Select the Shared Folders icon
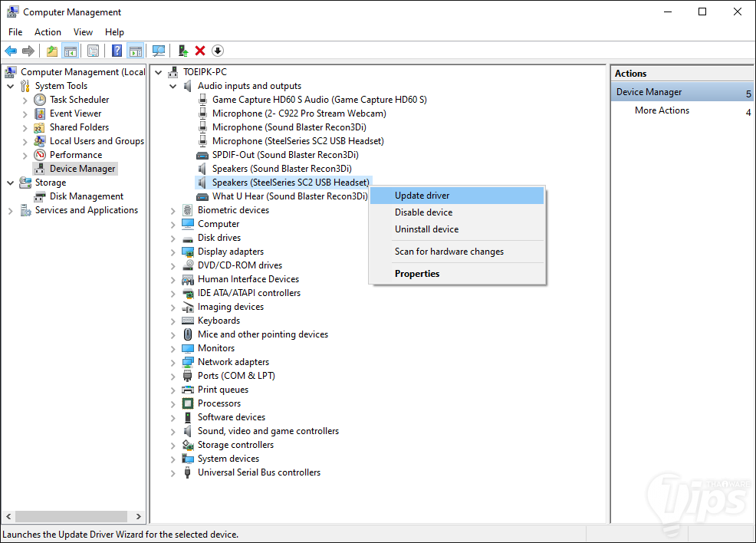This screenshot has height=543, width=756. (x=40, y=127)
